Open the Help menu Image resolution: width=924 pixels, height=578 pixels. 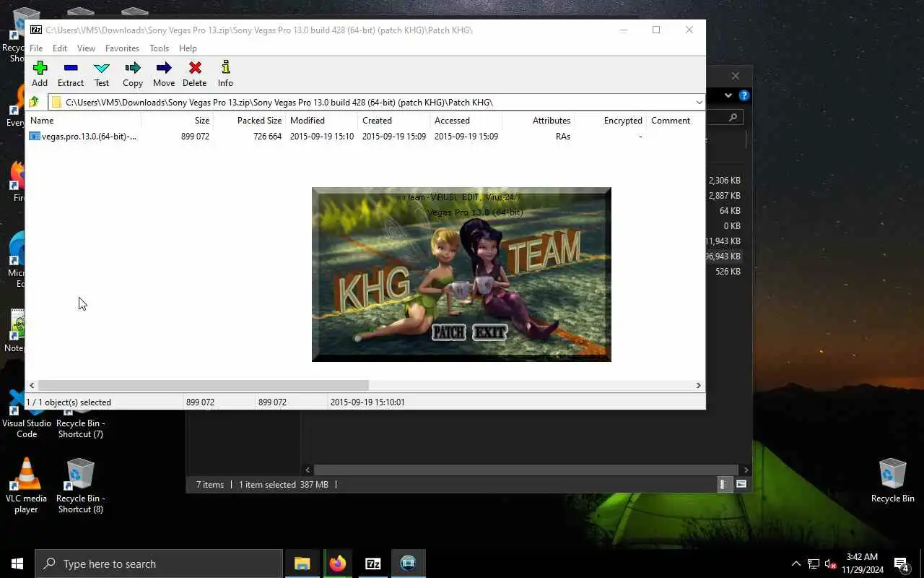tap(188, 48)
